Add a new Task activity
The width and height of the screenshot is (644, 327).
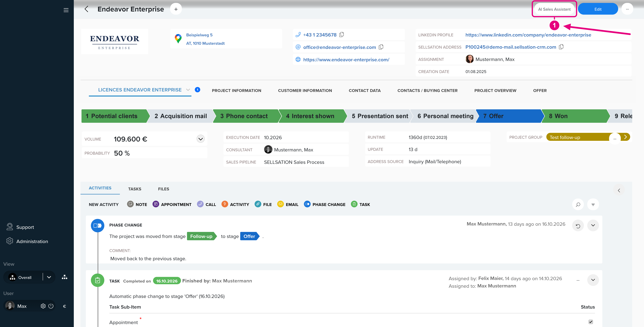[360, 204]
